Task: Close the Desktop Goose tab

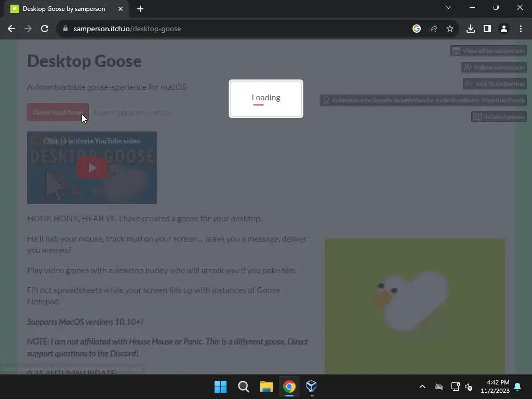Action: pyautogui.click(x=121, y=9)
